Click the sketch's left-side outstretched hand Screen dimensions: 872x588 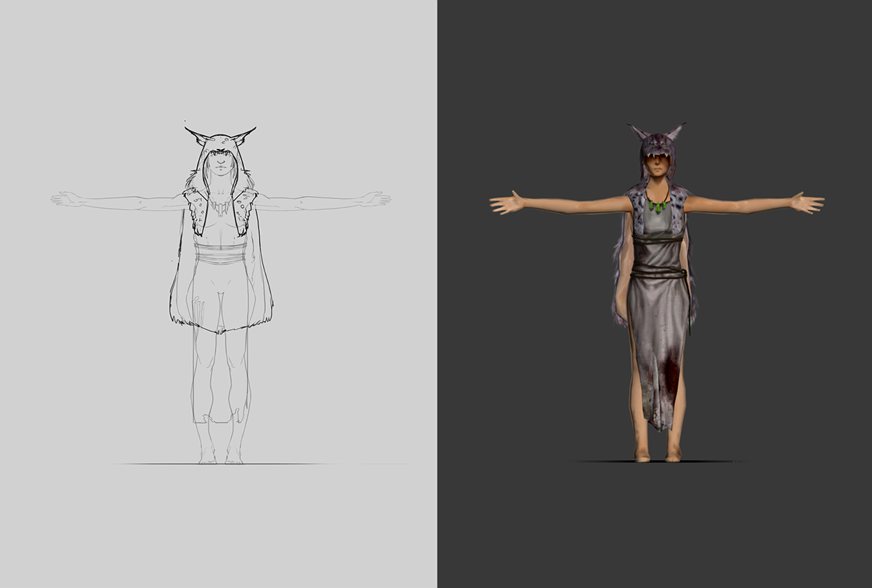click(x=65, y=198)
